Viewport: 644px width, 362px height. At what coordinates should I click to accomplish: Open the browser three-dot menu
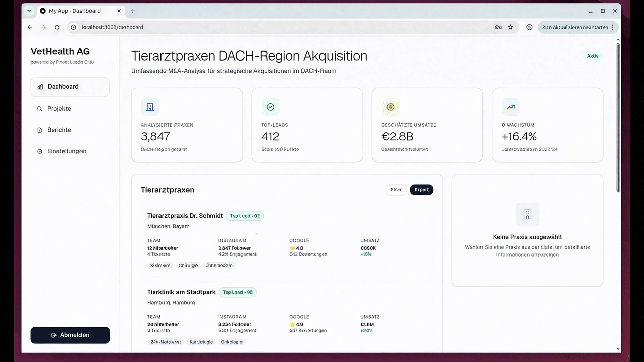point(613,27)
